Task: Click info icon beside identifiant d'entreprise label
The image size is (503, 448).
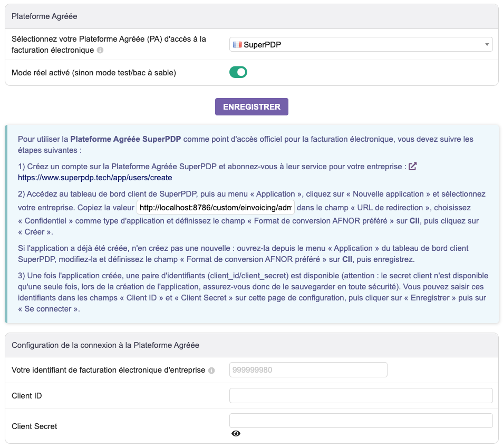Action: [211, 371]
